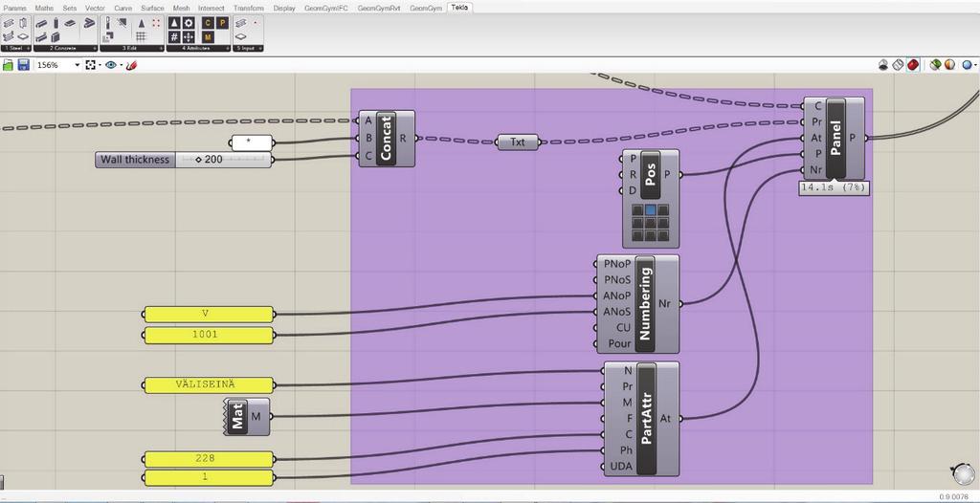The width and height of the screenshot is (980, 503).
Task: Select the steel plate icon in Steel group
Action: 23,36
